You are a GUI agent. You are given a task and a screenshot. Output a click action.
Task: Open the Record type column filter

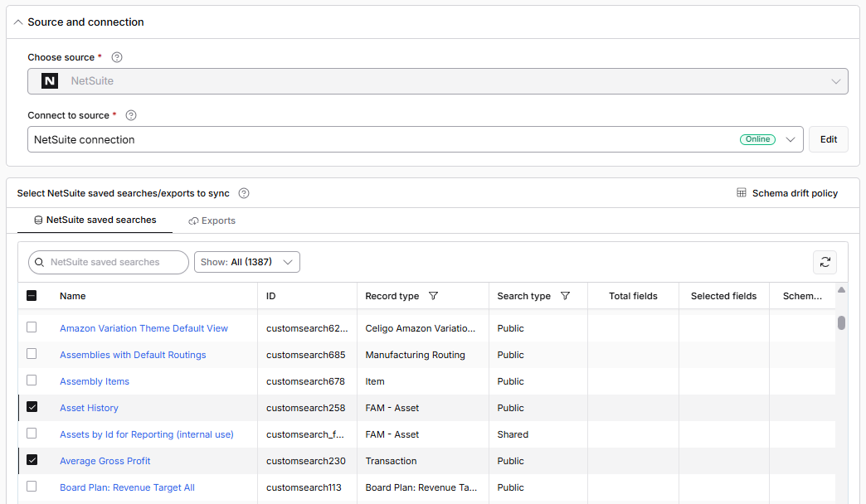pyautogui.click(x=434, y=296)
